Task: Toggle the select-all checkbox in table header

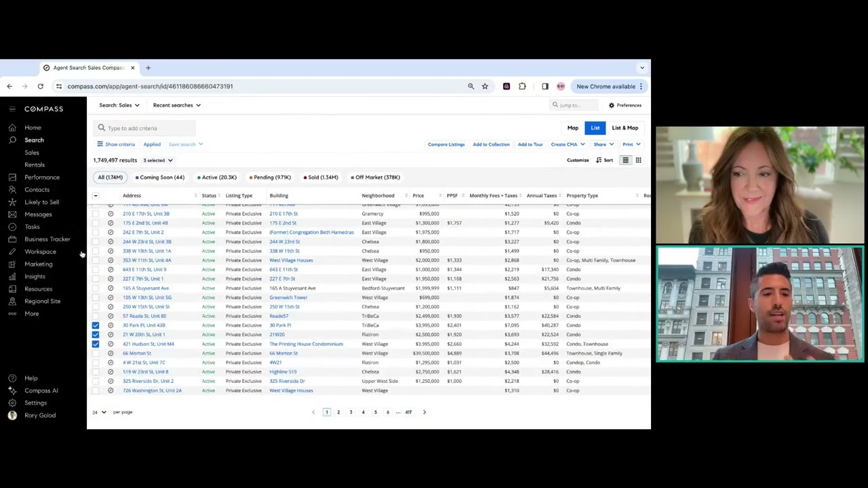Action: click(x=96, y=196)
